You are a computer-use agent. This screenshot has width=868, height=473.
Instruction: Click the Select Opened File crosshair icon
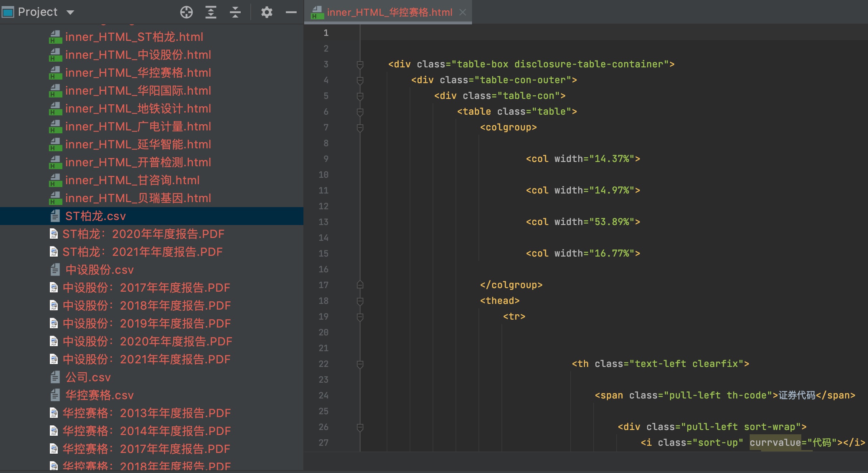(187, 12)
